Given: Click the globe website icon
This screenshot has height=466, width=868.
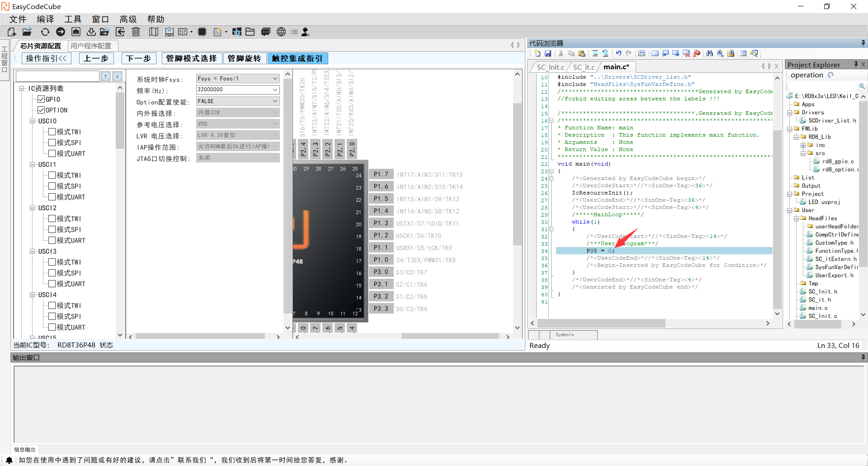Looking at the screenshot, I should click(x=281, y=32).
